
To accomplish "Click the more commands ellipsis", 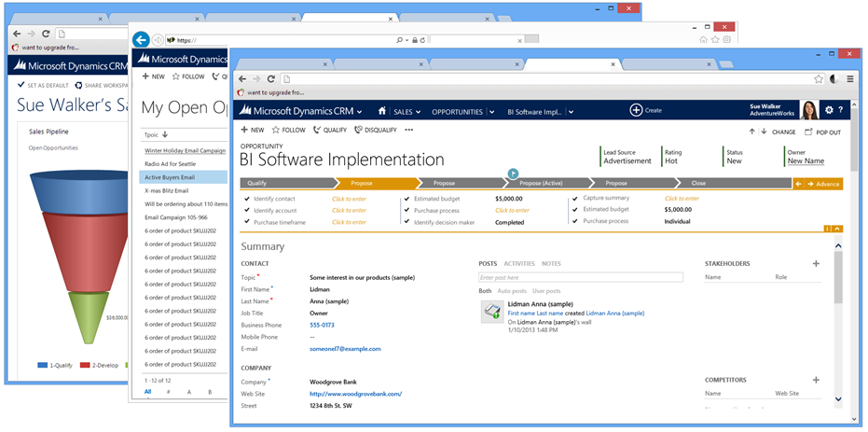I will click(x=408, y=131).
